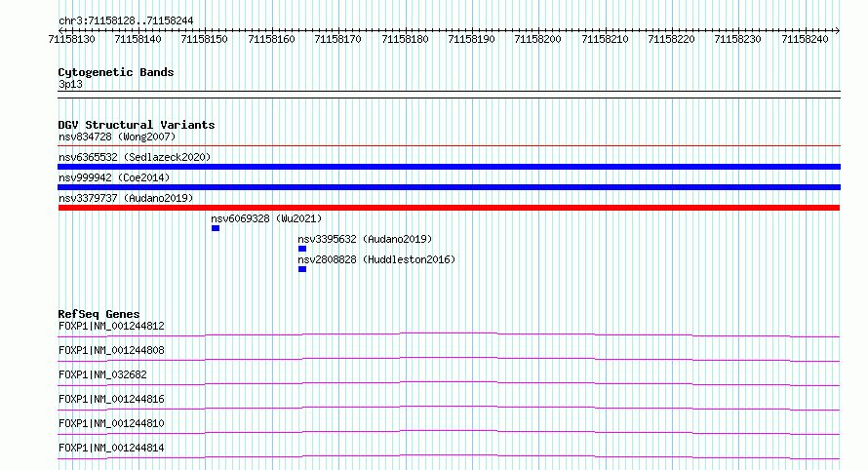Open the RefSeq Genes track title

click(99, 314)
